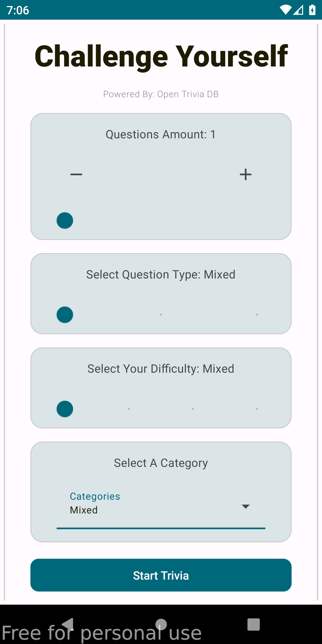Tap the Powered By Open Trivia DB text
322x644 pixels.
(x=161, y=94)
